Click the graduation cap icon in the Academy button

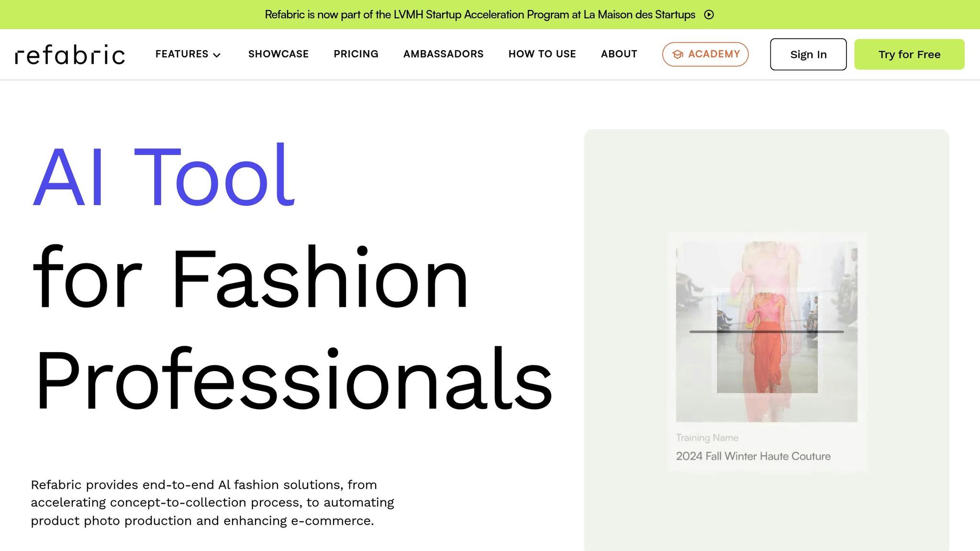tap(678, 55)
